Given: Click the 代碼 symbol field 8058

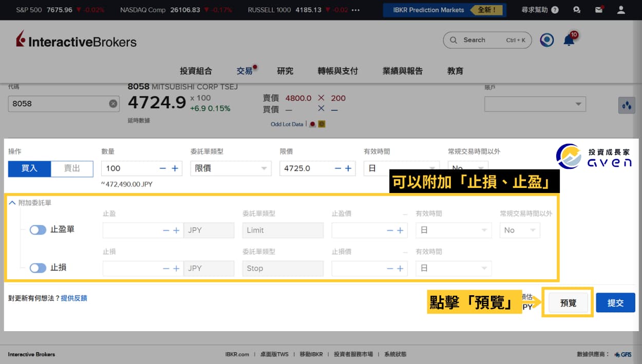Looking at the screenshot, I should 64,104.
